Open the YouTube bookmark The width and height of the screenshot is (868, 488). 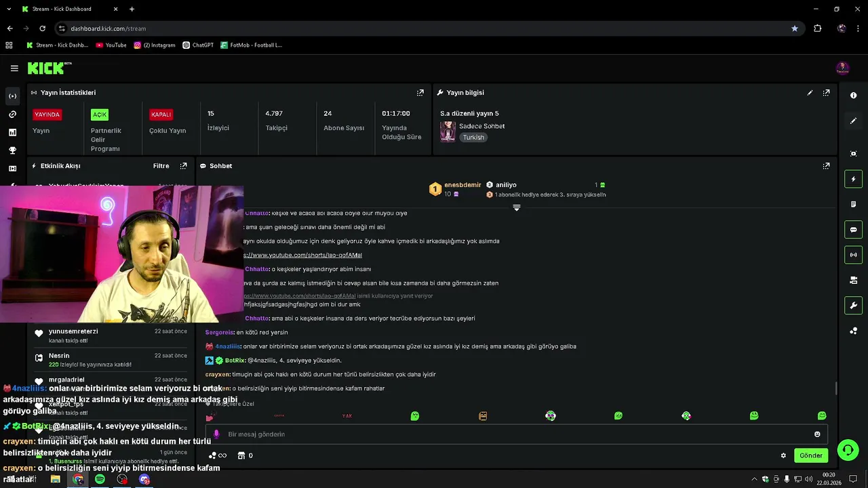[x=111, y=45]
